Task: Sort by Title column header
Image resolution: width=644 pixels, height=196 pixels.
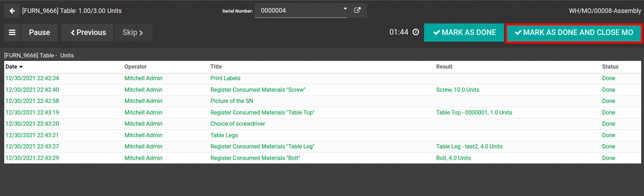Action: point(216,66)
